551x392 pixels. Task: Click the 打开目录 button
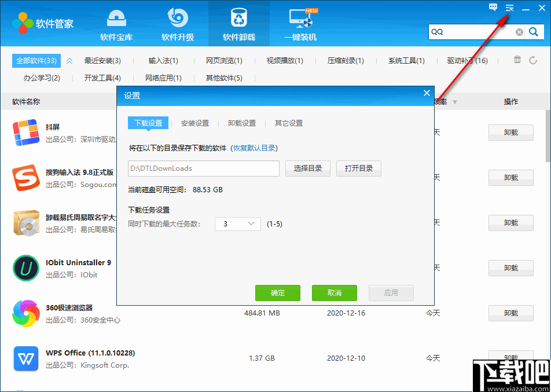(x=358, y=168)
